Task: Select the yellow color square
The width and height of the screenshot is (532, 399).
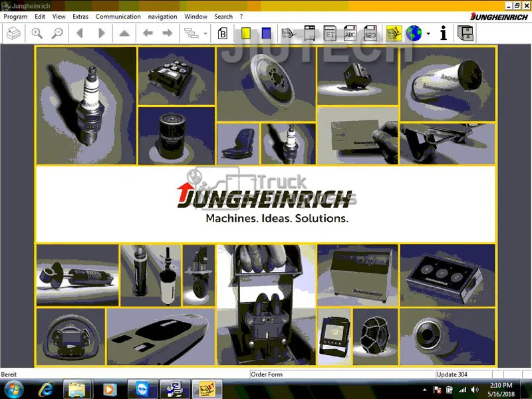Action: (245, 33)
